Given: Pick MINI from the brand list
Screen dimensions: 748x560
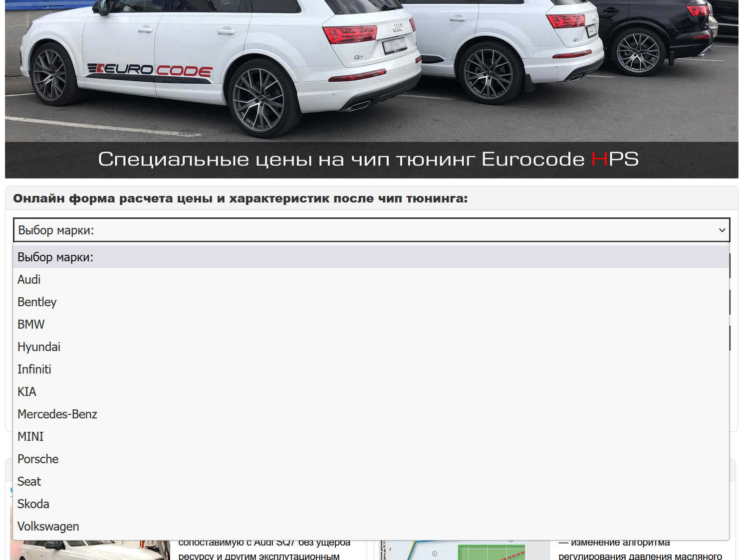Looking at the screenshot, I should point(30,436).
